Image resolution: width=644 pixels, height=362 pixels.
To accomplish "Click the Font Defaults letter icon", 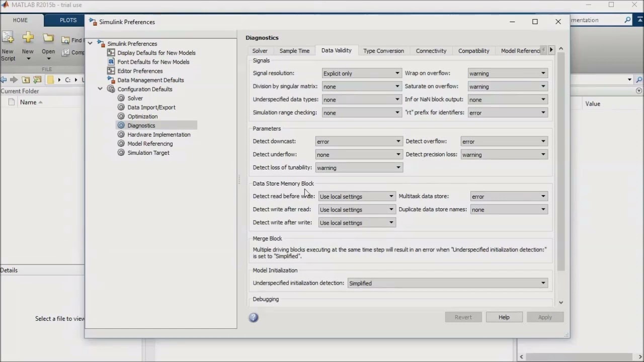I will tap(112, 62).
